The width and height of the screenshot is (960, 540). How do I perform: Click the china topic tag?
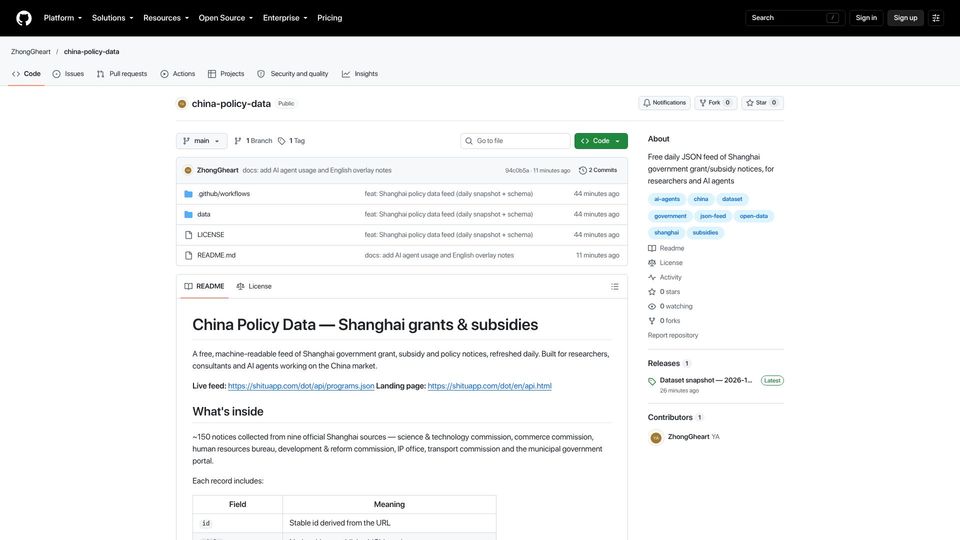click(701, 199)
